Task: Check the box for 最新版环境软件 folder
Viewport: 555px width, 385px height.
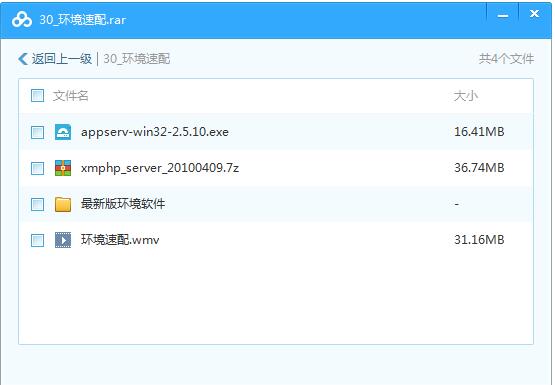Action: 38,205
